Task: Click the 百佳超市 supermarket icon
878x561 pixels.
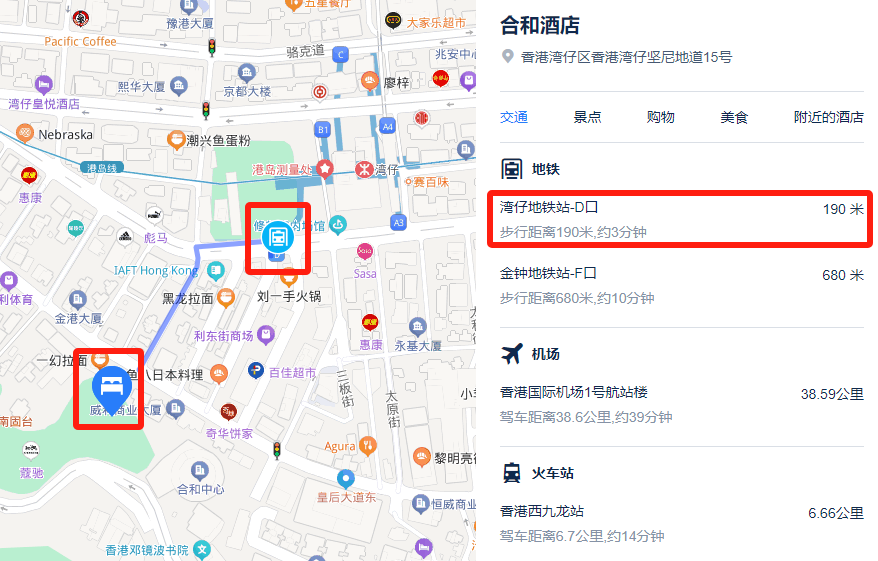Action: 256,370
